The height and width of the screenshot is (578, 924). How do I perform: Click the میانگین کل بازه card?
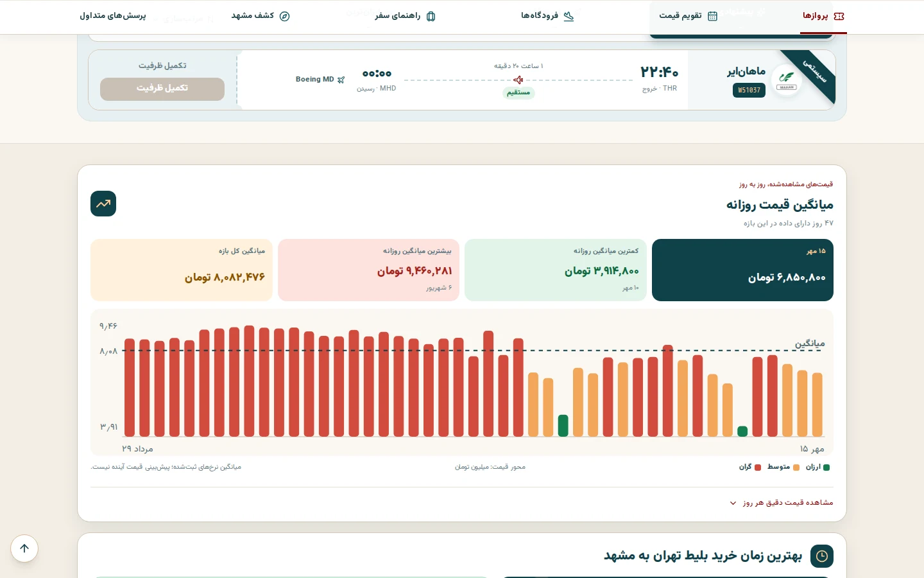(182, 270)
